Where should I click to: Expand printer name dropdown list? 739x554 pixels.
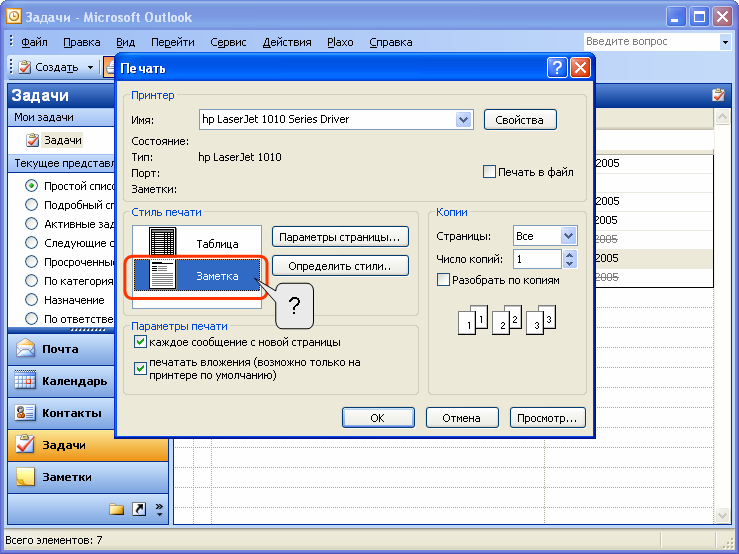463,119
